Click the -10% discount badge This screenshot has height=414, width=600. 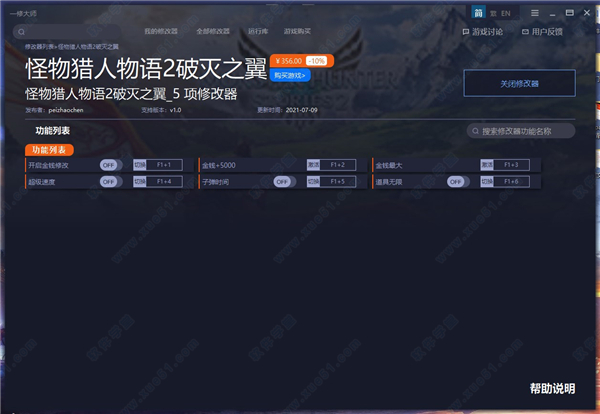316,61
